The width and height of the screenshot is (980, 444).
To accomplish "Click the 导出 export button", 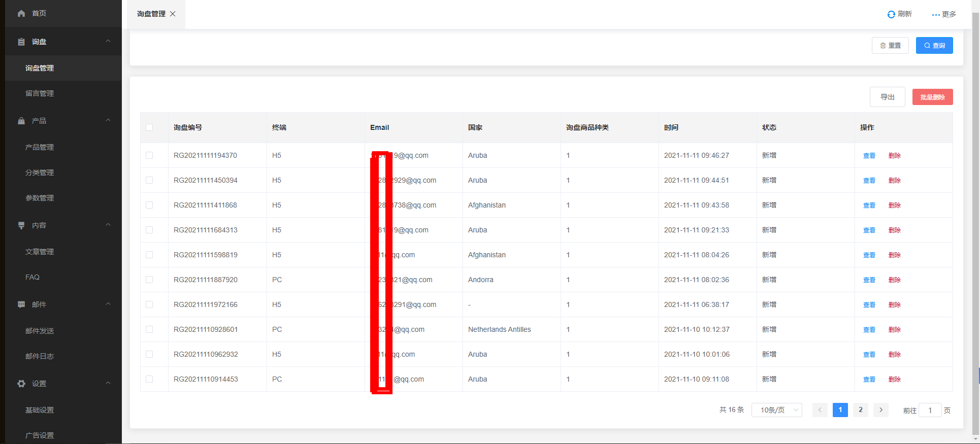I will (888, 97).
